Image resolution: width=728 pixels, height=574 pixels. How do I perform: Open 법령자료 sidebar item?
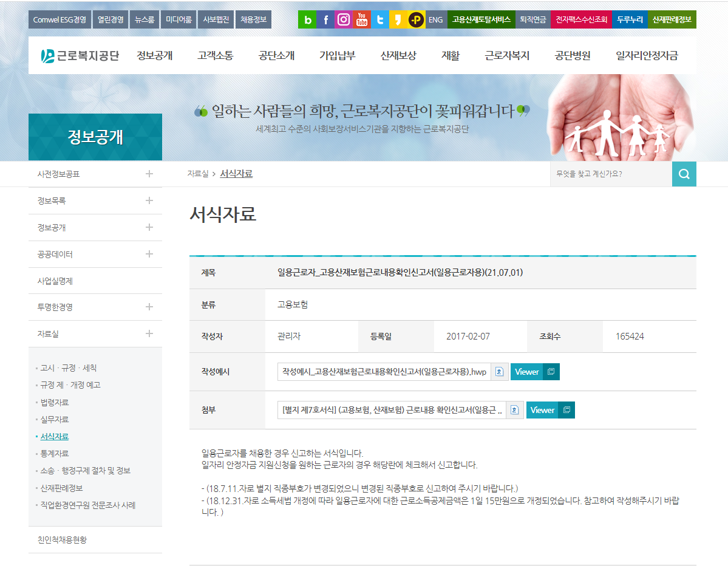[54, 402]
